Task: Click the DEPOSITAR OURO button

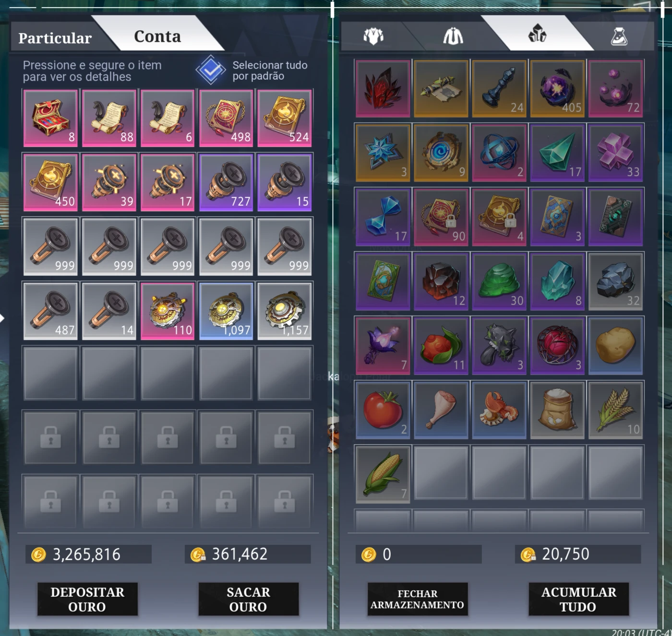Action: [88, 599]
